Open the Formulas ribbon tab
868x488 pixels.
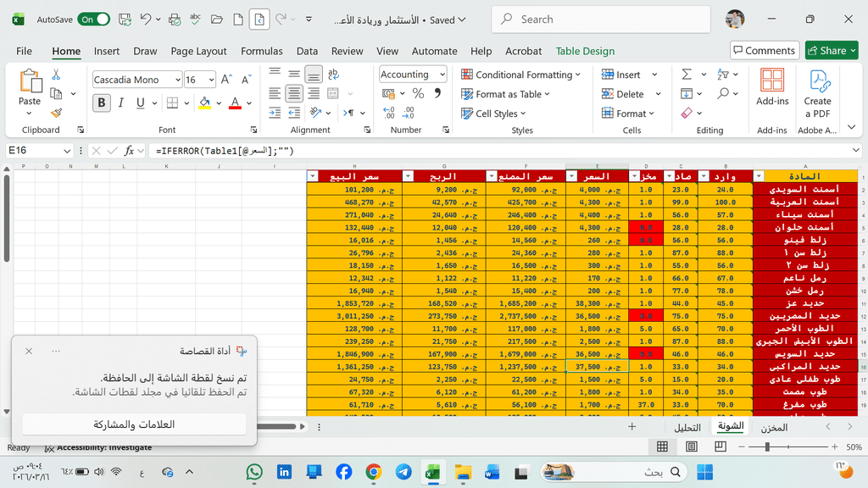261,51
